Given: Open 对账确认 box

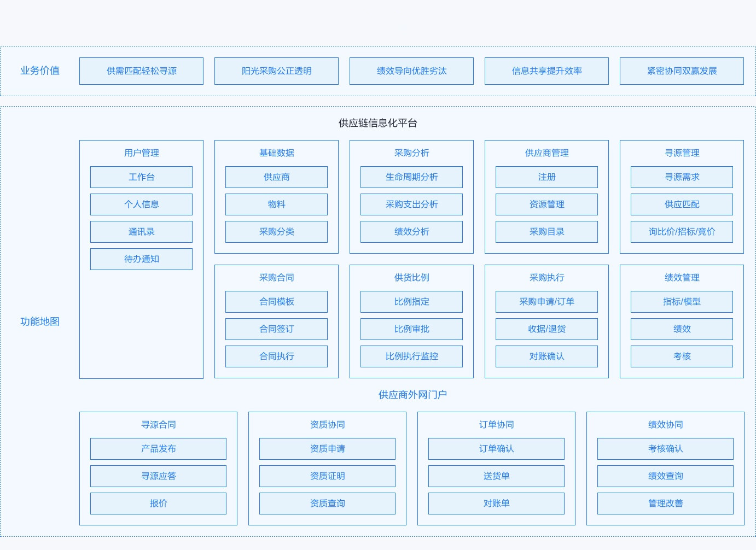Looking at the screenshot, I should point(546,356).
